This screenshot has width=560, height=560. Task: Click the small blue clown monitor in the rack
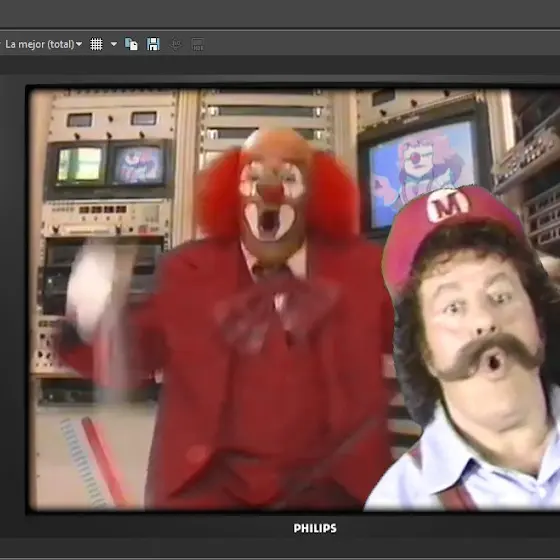coord(139,165)
